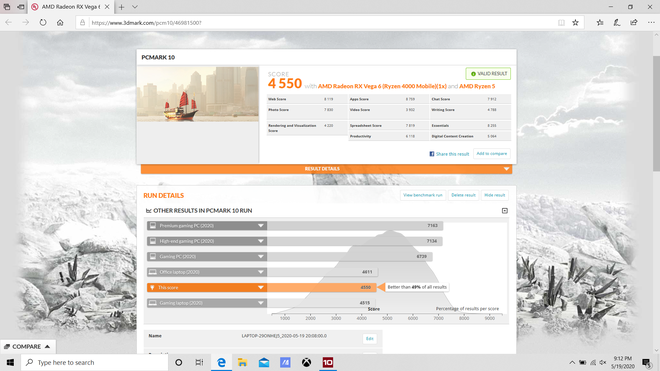Open Xbox app from taskbar

coord(306,362)
